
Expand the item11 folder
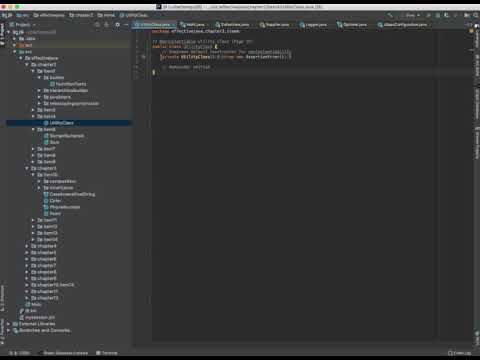click(33, 220)
